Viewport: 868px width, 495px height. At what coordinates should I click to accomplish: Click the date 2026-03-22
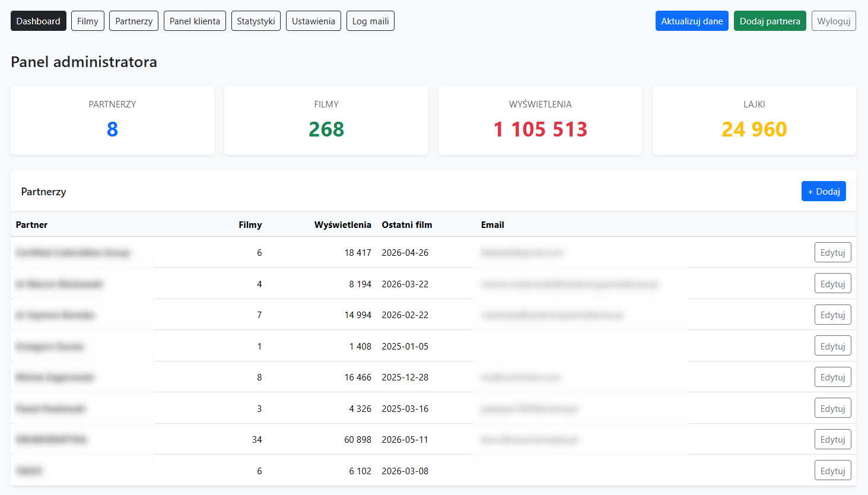(405, 284)
